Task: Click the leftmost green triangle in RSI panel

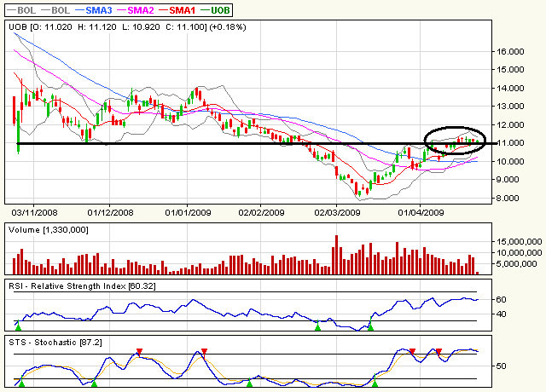Action: (19, 326)
